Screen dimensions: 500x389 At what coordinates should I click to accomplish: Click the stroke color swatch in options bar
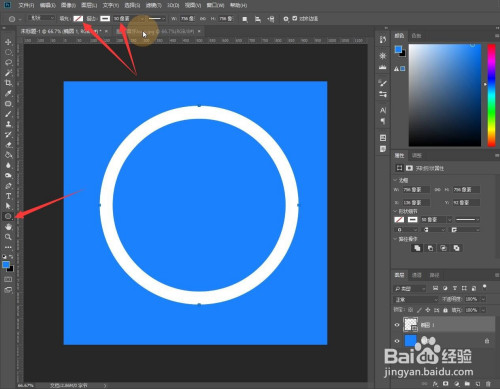click(x=105, y=19)
